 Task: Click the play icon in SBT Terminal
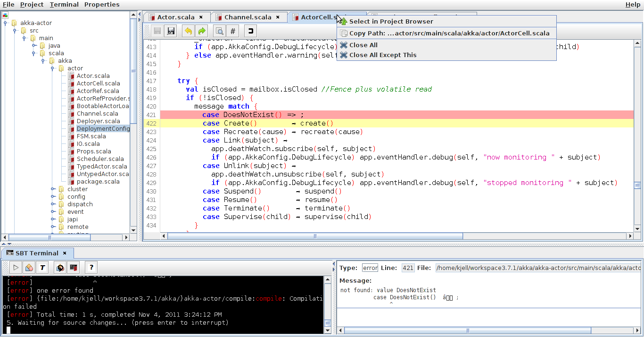16,268
